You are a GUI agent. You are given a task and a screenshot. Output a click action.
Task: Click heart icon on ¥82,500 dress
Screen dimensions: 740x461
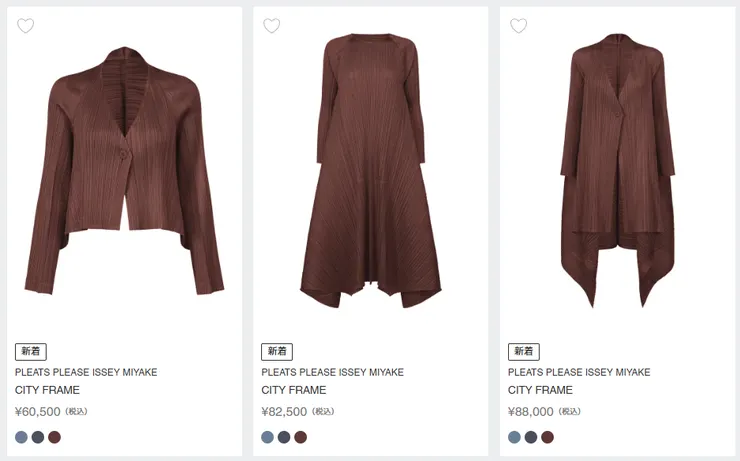tap(272, 26)
